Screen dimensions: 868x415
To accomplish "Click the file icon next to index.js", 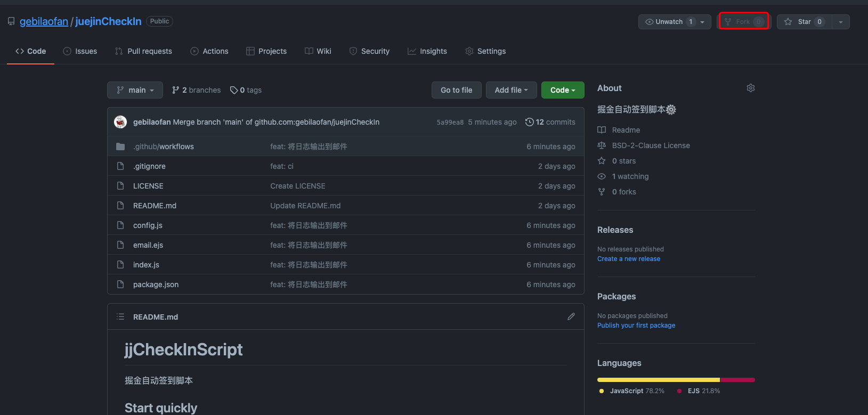I will tap(120, 265).
